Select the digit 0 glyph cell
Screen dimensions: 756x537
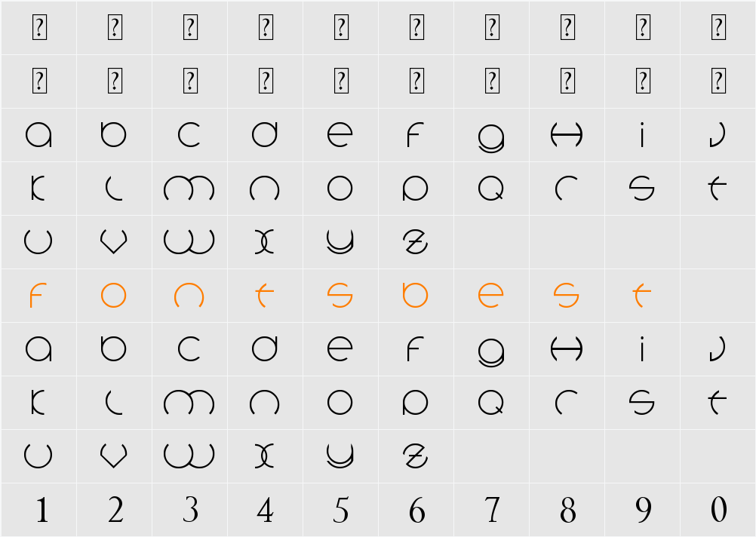point(718,511)
